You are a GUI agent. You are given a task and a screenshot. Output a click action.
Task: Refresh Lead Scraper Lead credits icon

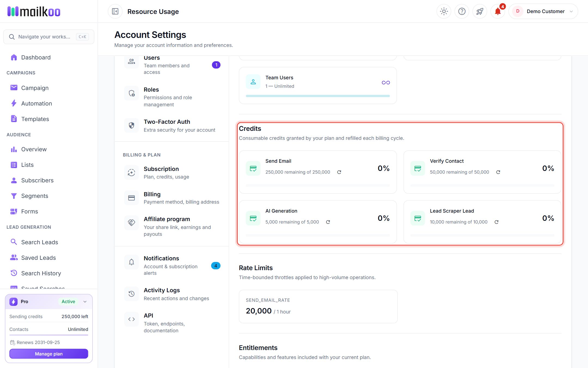coord(497,222)
